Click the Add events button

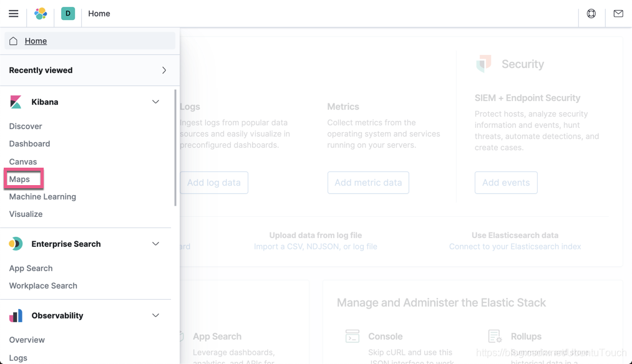[x=506, y=183]
